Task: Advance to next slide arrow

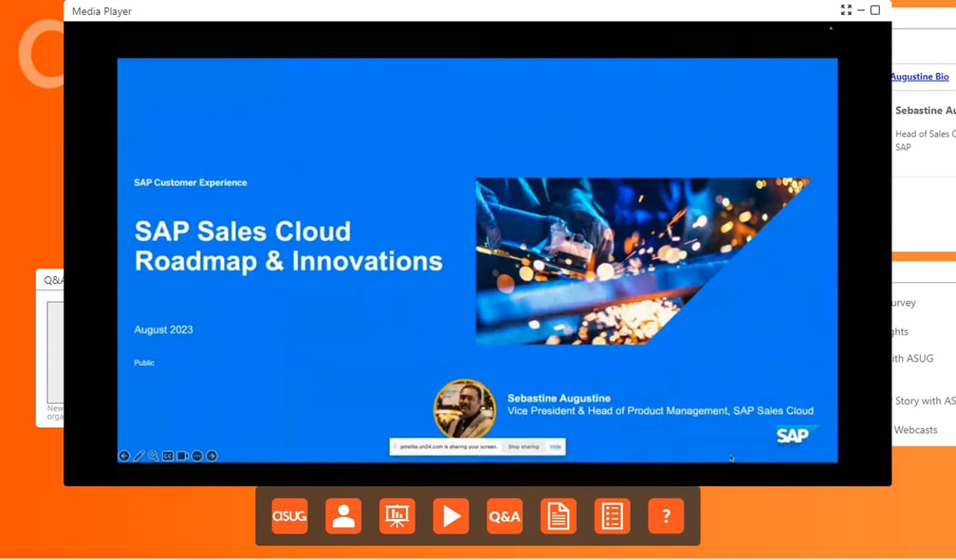Action: [211, 455]
